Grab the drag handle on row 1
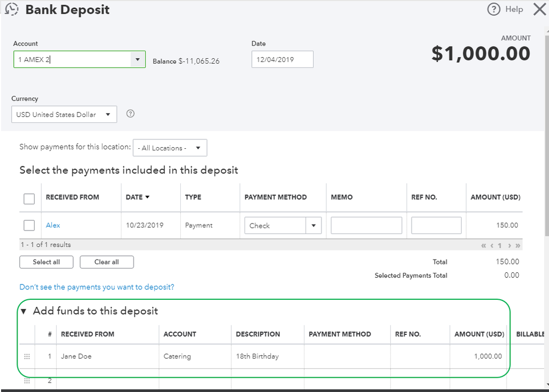Viewport: 549px width, 392px height. (27, 356)
